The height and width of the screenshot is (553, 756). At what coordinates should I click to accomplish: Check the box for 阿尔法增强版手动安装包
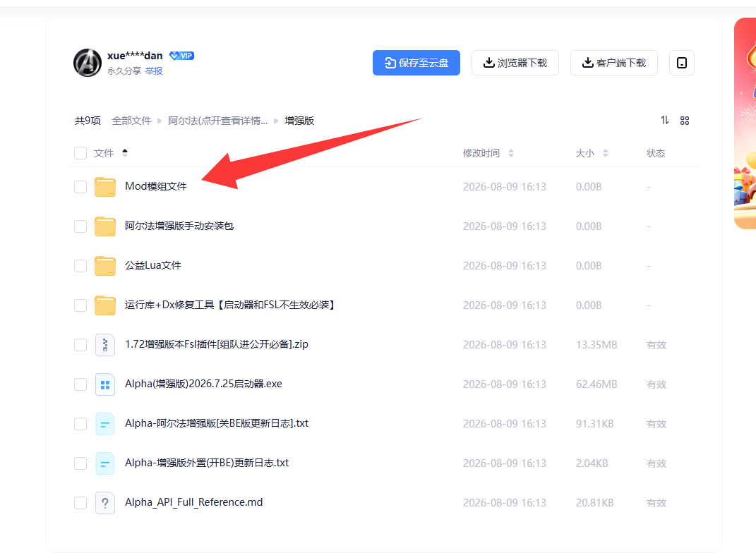click(80, 226)
